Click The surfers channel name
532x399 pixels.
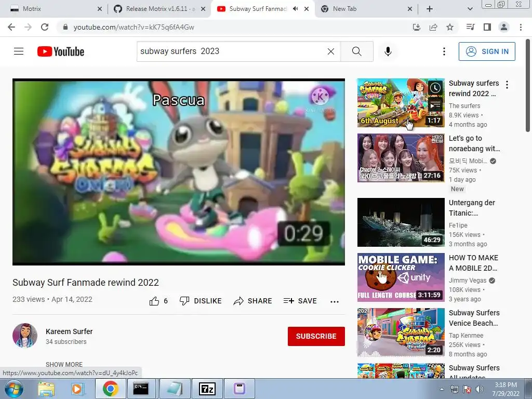[464, 106]
